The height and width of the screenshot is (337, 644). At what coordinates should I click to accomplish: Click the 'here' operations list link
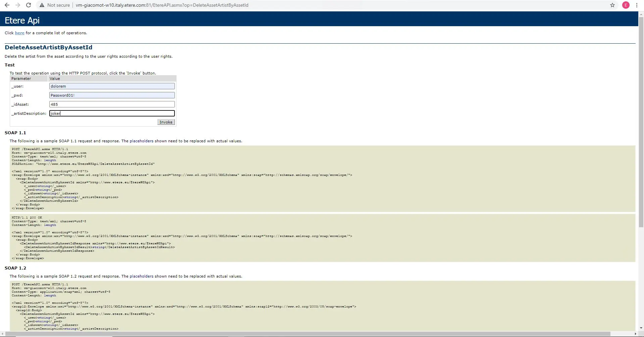pos(19,33)
